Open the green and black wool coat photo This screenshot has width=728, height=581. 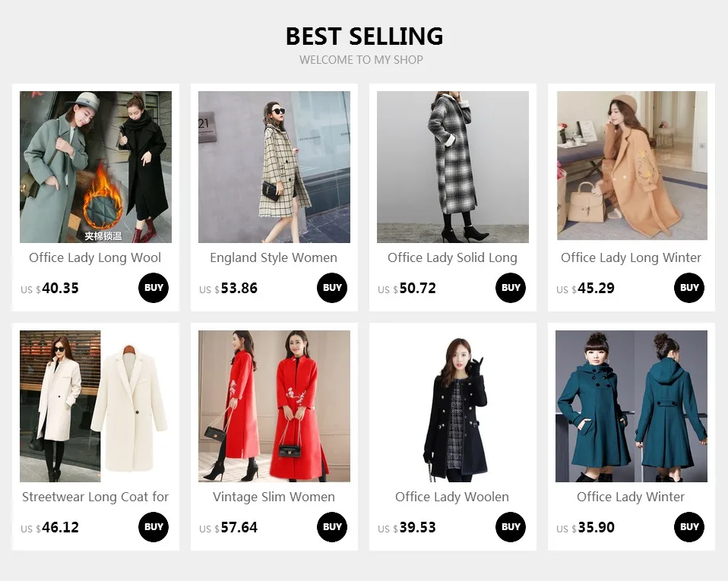tap(96, 167)
